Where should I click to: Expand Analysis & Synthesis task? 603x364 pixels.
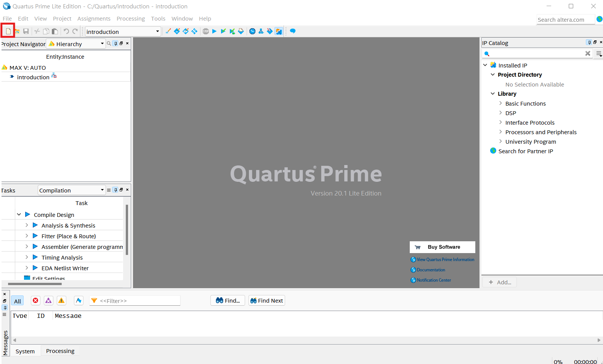tap(27, 225)
